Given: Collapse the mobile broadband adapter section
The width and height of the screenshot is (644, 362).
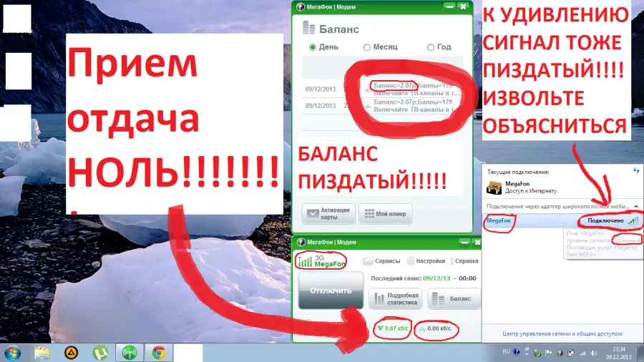Looking at the screenshot, I should [x=636, y=207].
